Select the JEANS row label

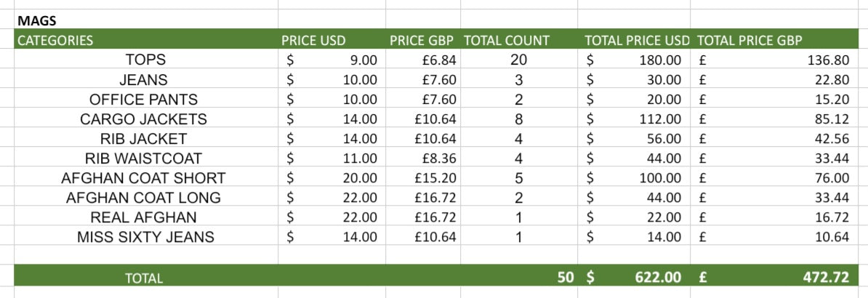coord(146,79)
